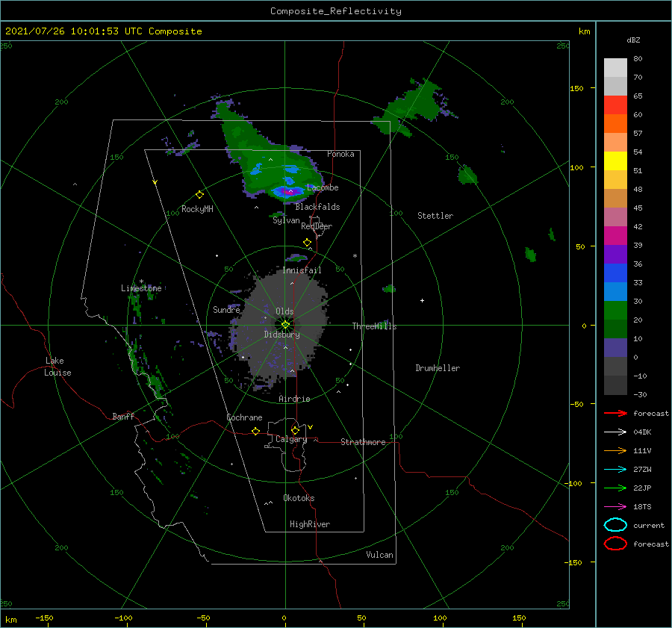Click the RockyMH label
The width and height of the screenshot is (672, 628).
click(x=197, y=209)
